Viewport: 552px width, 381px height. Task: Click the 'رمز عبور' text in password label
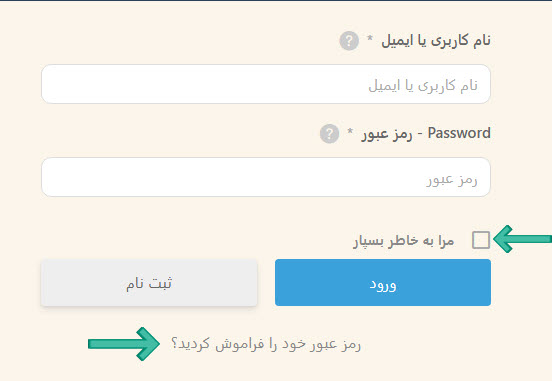click(x=387, y=135)
